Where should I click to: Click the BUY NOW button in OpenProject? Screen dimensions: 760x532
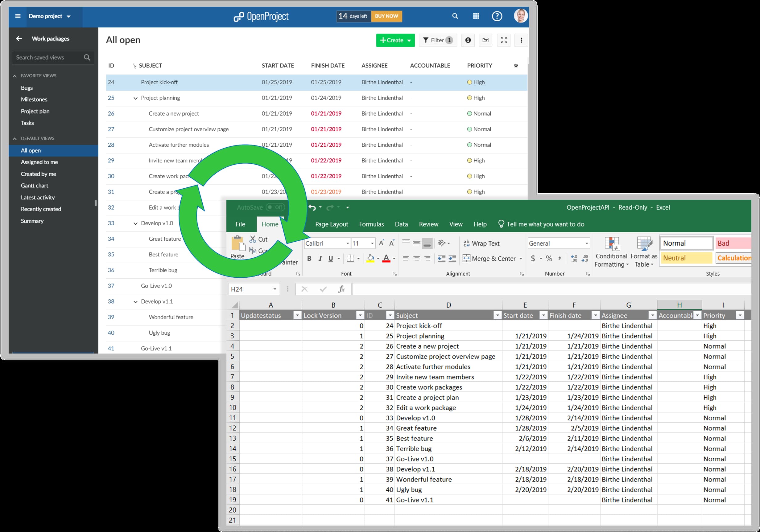pos(386,16)
